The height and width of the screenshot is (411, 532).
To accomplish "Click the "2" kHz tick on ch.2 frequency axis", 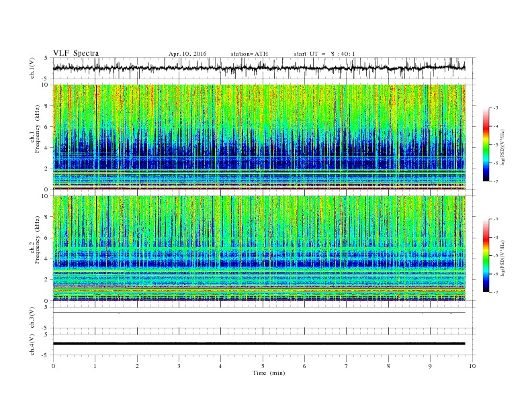I will (x=47, y=280).
